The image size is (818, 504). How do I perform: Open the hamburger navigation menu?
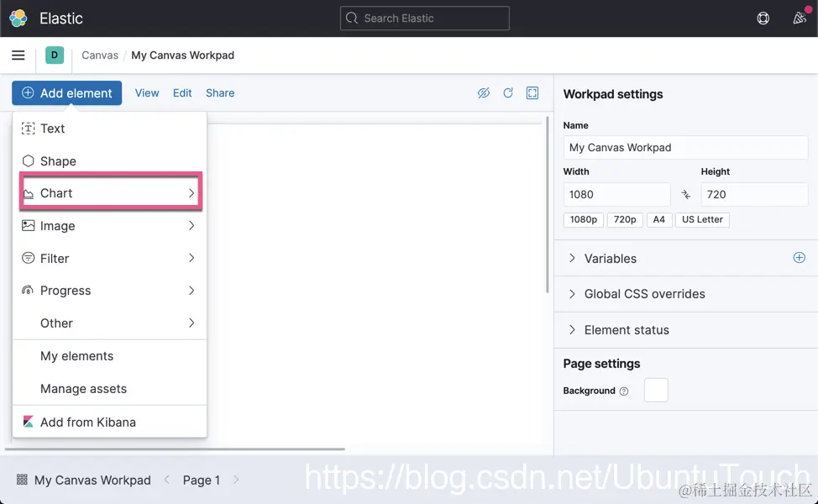18,55
